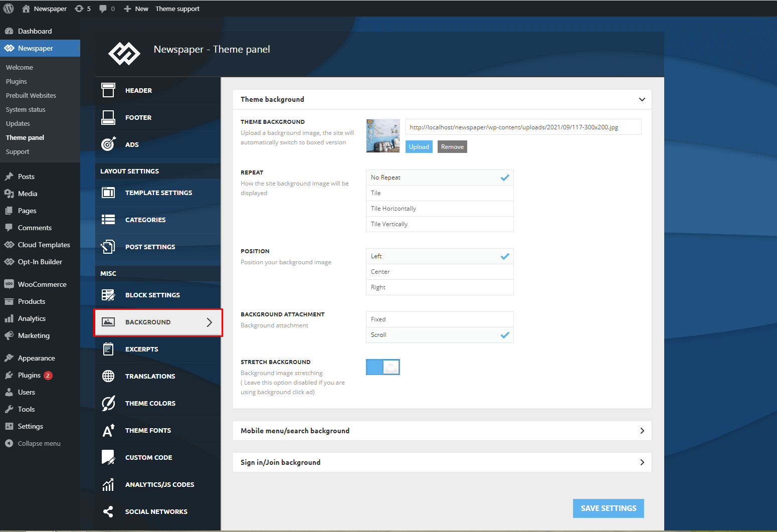
Task: Click the Newspaper theme panel logo
Action: click(x=124, y=53)
